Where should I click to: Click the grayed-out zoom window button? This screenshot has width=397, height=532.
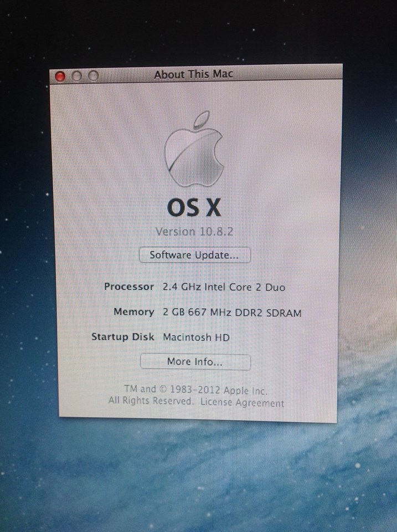pyautogui.click(x=93, y=76)
